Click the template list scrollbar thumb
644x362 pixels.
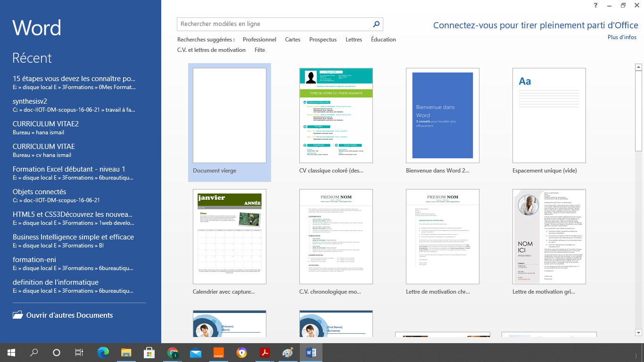point(639,111)
